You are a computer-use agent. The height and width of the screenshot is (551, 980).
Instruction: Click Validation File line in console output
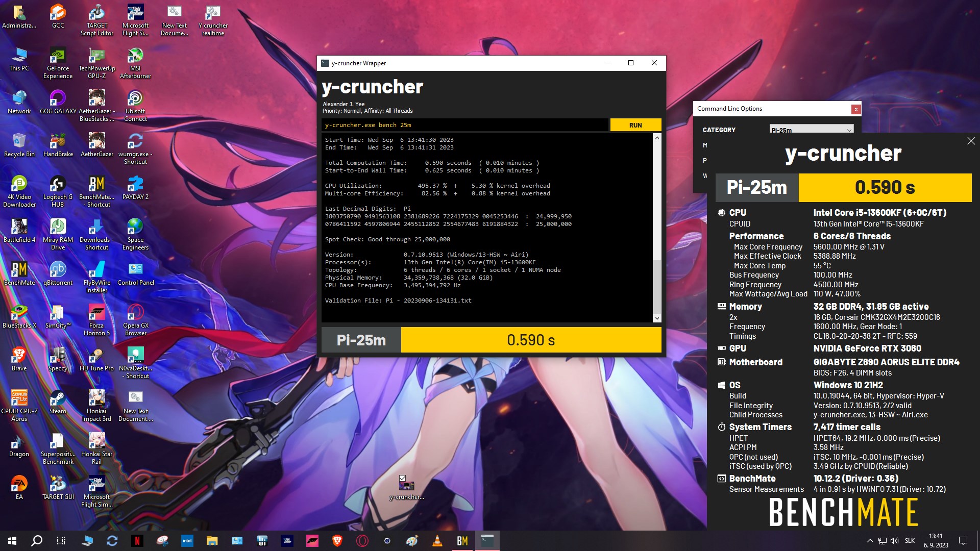pos(398,300)
